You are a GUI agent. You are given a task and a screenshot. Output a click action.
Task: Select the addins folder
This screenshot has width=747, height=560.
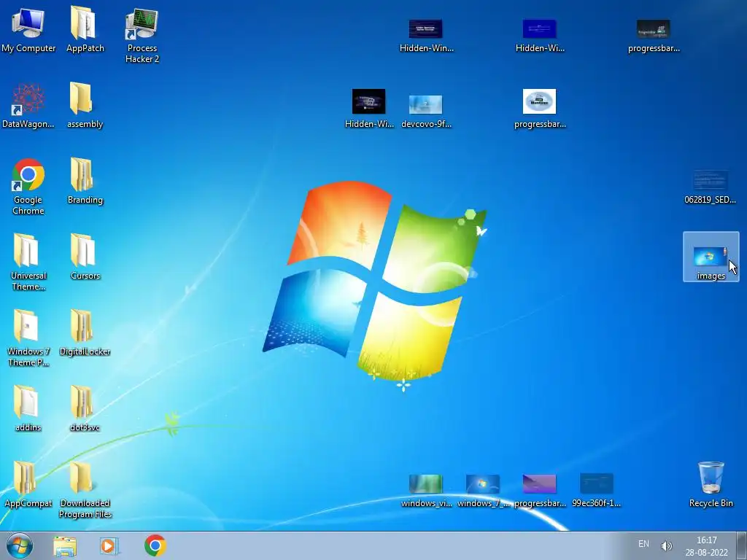pos(28,408)
